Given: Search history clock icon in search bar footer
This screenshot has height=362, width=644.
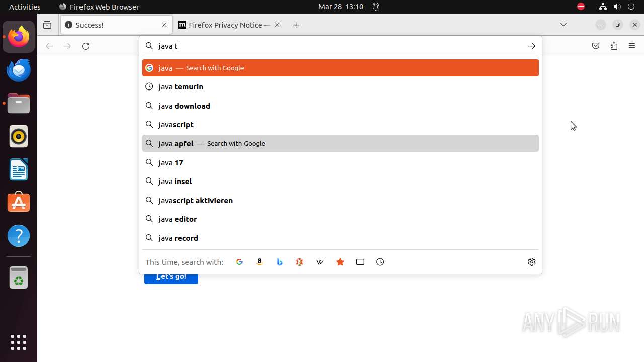Looking at the screenshot, I should click(380, 262).
